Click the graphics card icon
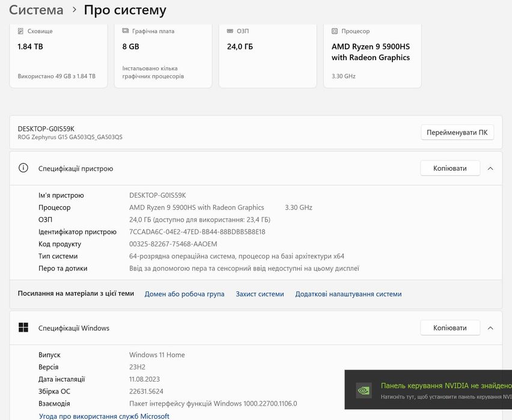 point(126,31)
